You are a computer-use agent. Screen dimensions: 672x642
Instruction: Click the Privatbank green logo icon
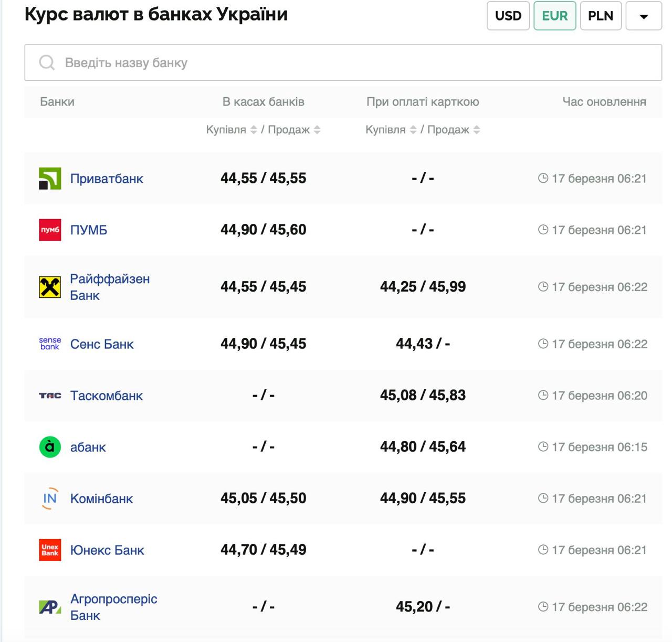(x=50, y=179)
